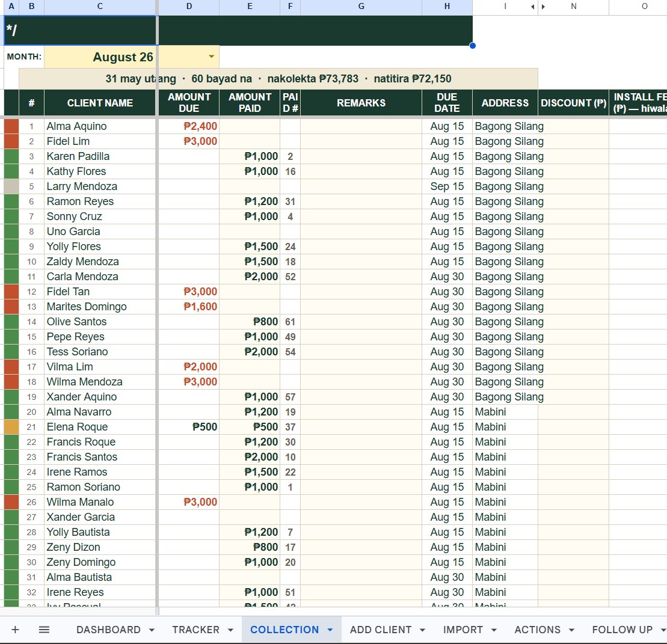This screenshot has width=667, height=644.
Task: Select column D header
Action: [189, 7]
